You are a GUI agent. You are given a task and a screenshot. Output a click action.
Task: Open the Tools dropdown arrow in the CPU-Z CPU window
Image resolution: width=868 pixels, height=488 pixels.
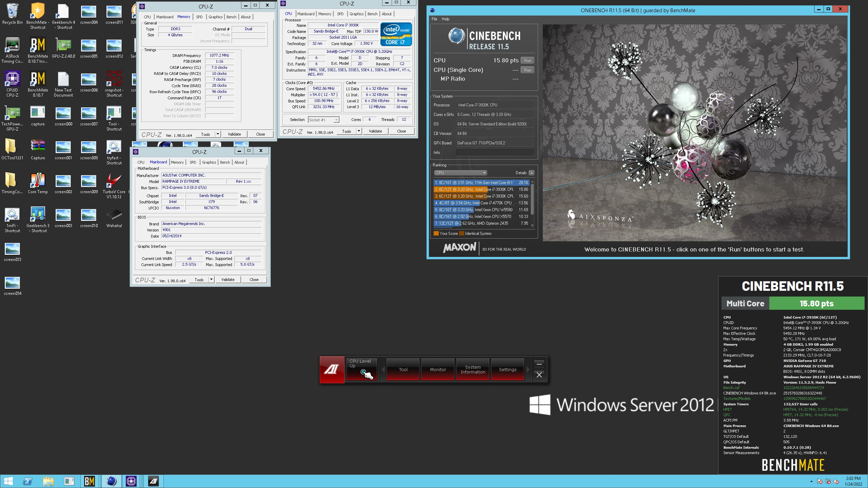(359, 131)
